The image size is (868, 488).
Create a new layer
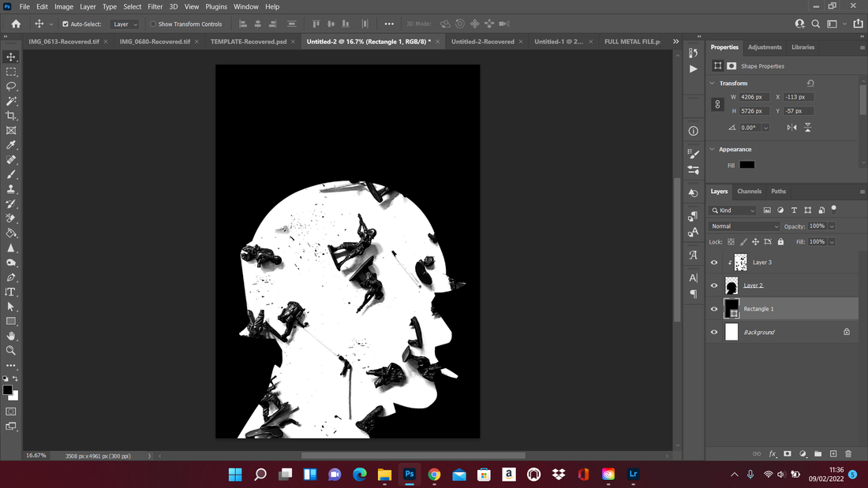coord(833,453)
